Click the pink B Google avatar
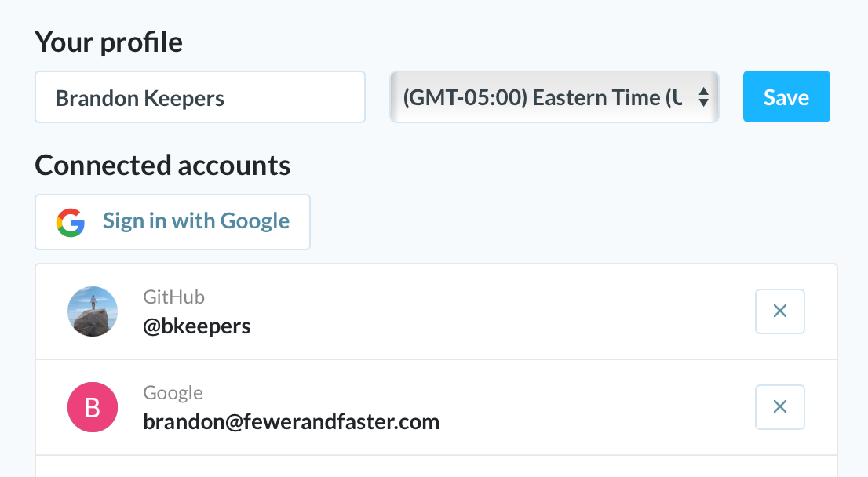The height and width of the screenshot is (477, 868). [x=93, y=406]
